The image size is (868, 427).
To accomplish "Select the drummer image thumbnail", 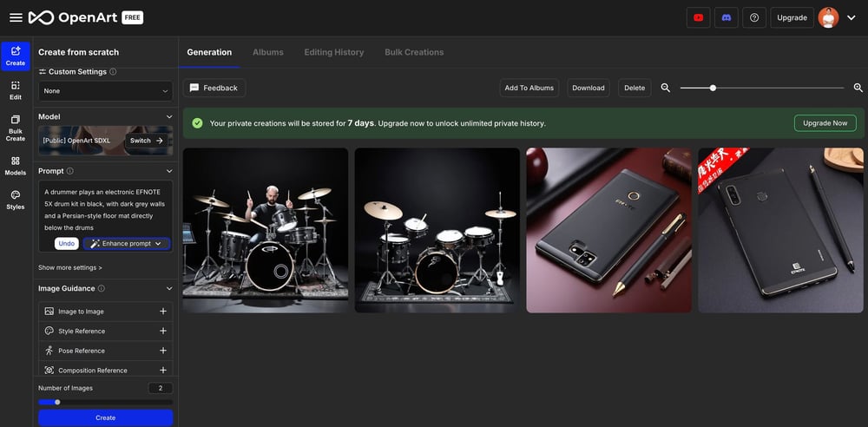I will (265, 230).
